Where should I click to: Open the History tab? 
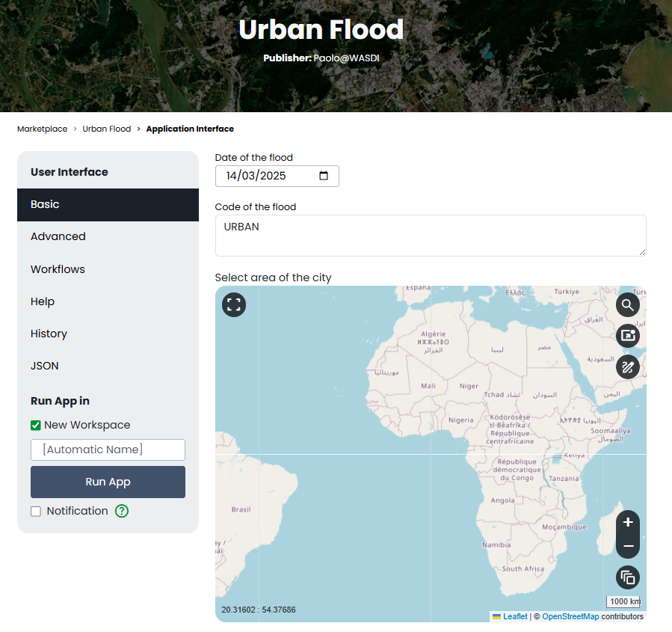[x=108, y=334]
